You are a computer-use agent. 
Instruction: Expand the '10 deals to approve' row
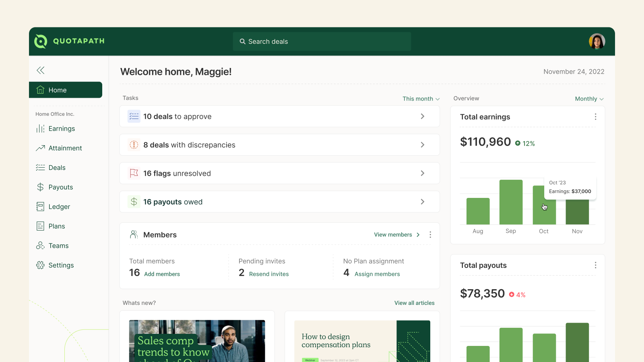(423, 116)
